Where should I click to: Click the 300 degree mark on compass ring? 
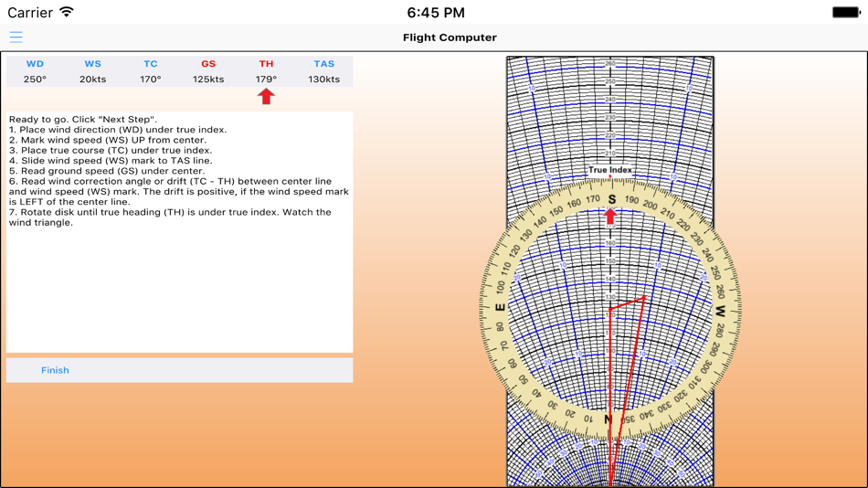pyautogui.click(x=705, y=366)
